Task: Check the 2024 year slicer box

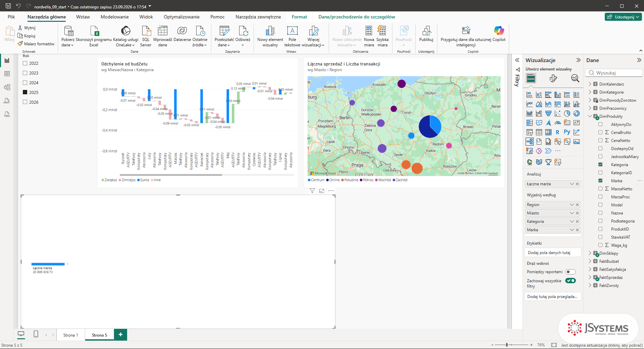Action: point(25,83)
